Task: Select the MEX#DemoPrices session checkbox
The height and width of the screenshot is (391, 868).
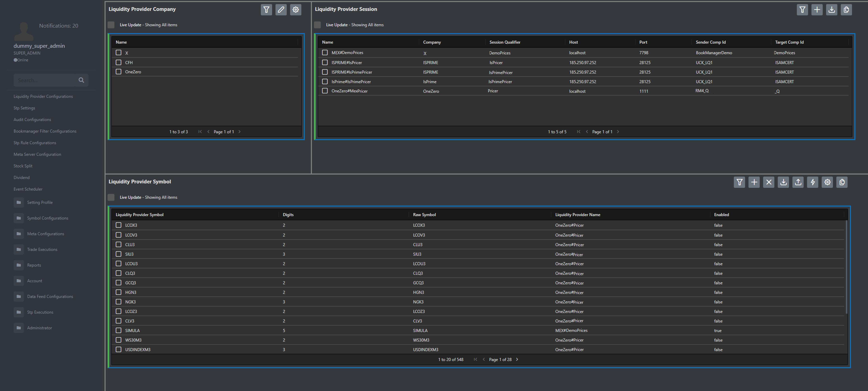Action: click(325, 53)
